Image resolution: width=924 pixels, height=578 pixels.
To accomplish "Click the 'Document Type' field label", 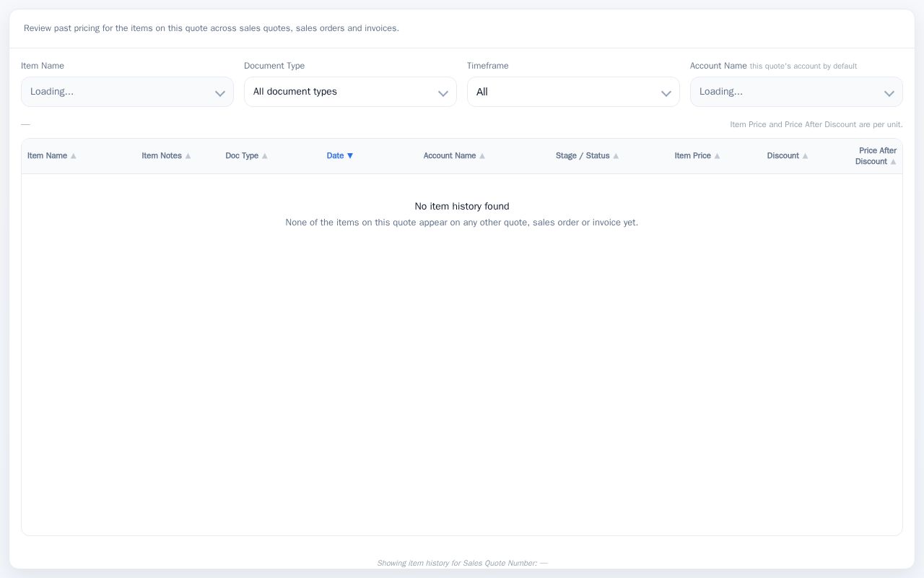I will click(274, 66).
